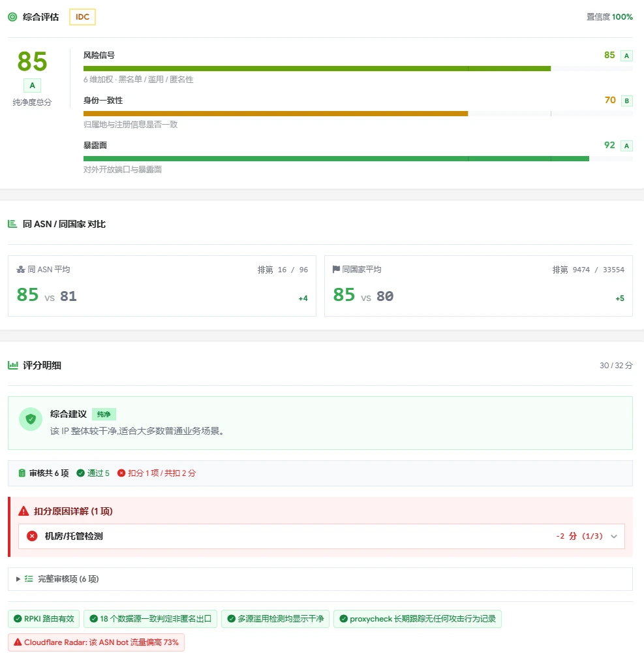Click the A grade badge under total score

[32, 86]
